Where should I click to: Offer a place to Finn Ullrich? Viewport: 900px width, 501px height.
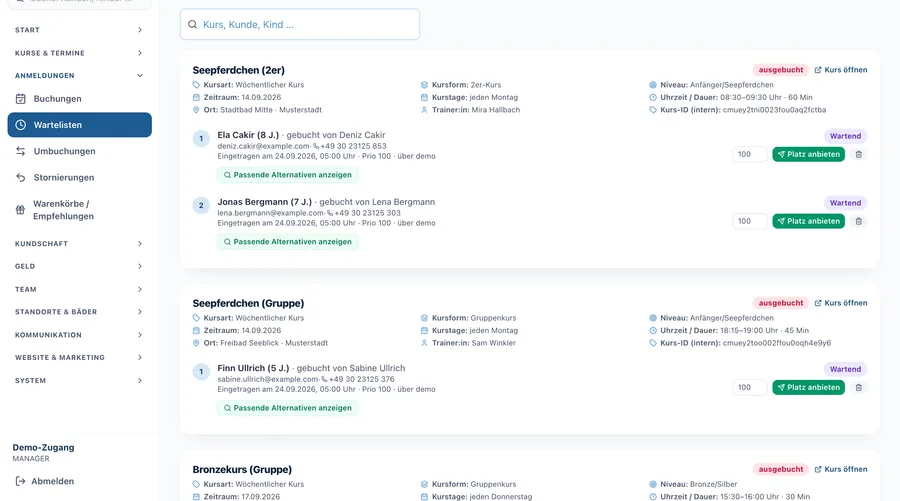tap(808, 387)
